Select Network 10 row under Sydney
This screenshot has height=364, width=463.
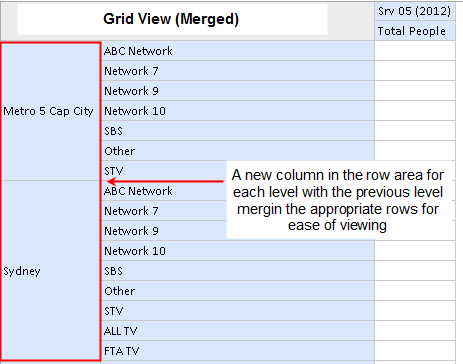pyautogui.click(x=238, y=251)
